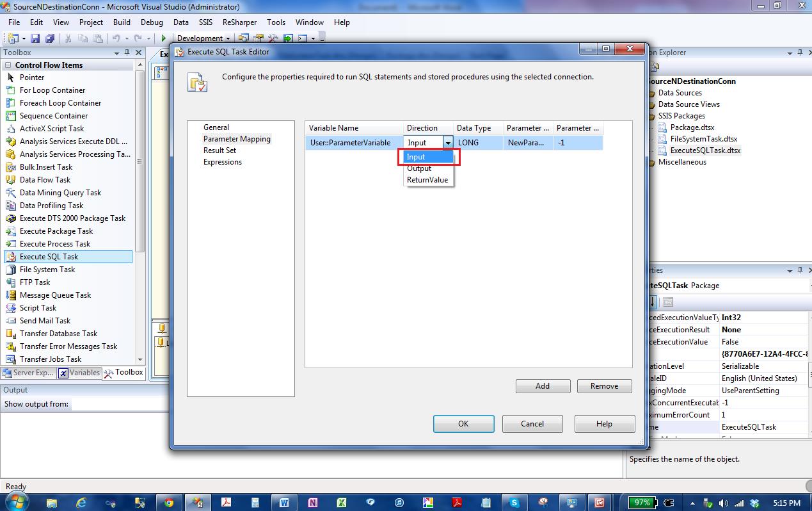Click the Direction combo box arrow
Image resolution: width=812 pixels, height=511 pixels.
448,143
